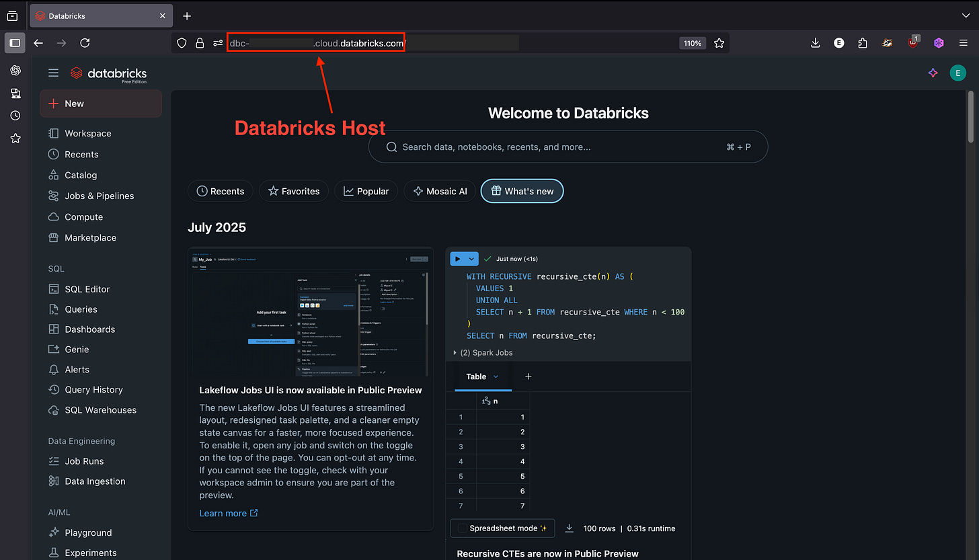
Task: Open the user avatar menu E
Action: [x=957, y=73]
